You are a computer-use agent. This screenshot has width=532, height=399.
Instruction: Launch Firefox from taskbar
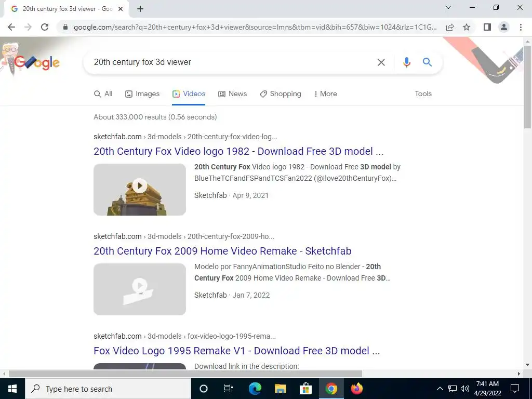[356, 389]
